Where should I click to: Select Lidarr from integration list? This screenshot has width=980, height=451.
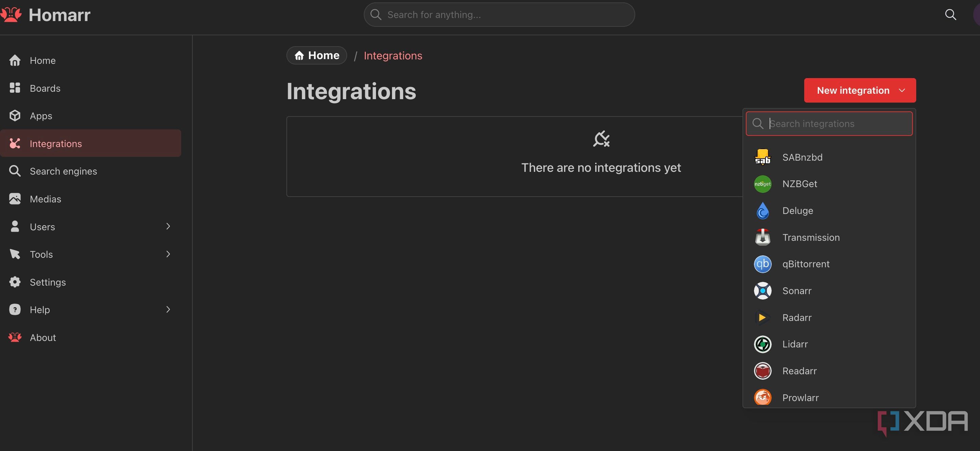[x=829, y=344]
